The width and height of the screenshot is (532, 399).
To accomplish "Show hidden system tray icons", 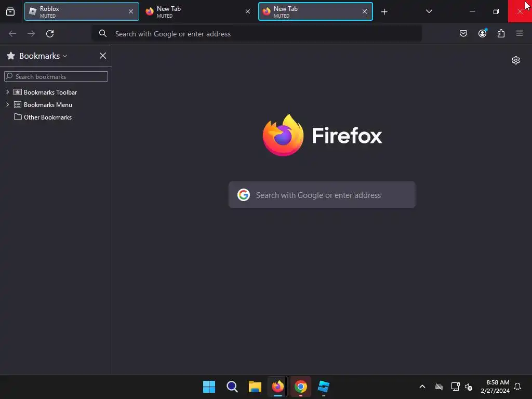I will [422, 387].
